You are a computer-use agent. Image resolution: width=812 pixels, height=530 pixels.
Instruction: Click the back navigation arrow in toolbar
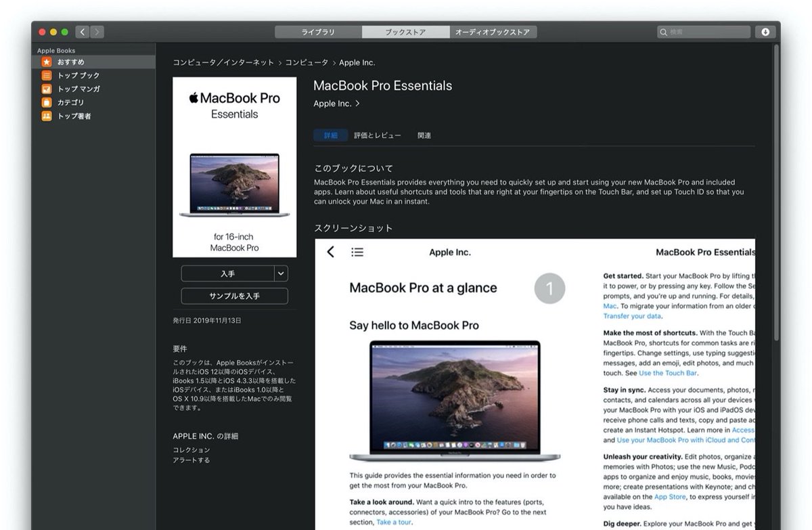(83, 32)
